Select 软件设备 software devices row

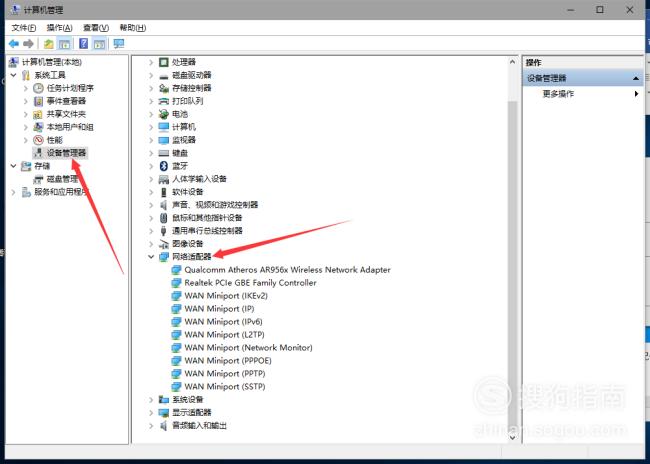click(x=187, y=192)
